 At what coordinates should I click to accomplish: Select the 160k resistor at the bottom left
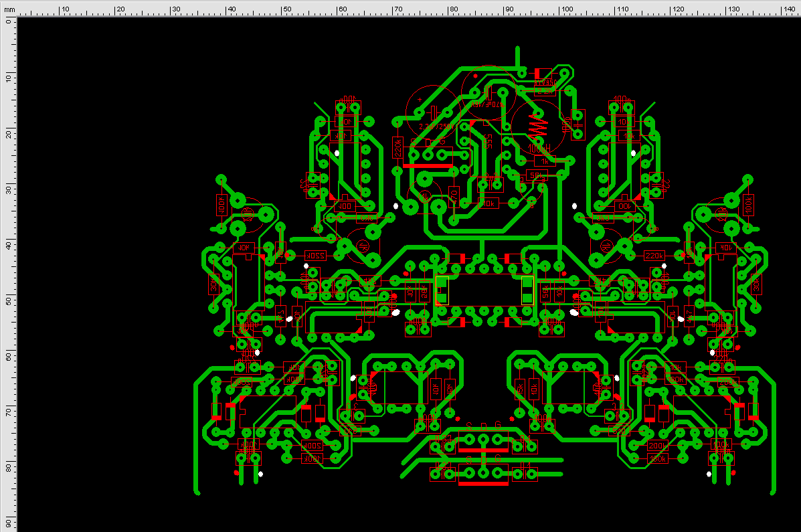(x=312, y=459)
